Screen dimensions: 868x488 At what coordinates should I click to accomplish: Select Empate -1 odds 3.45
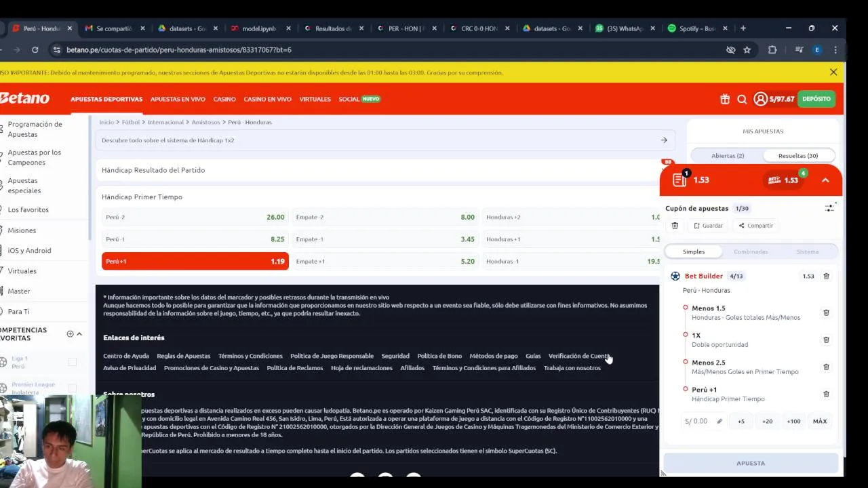pos(385,239)
